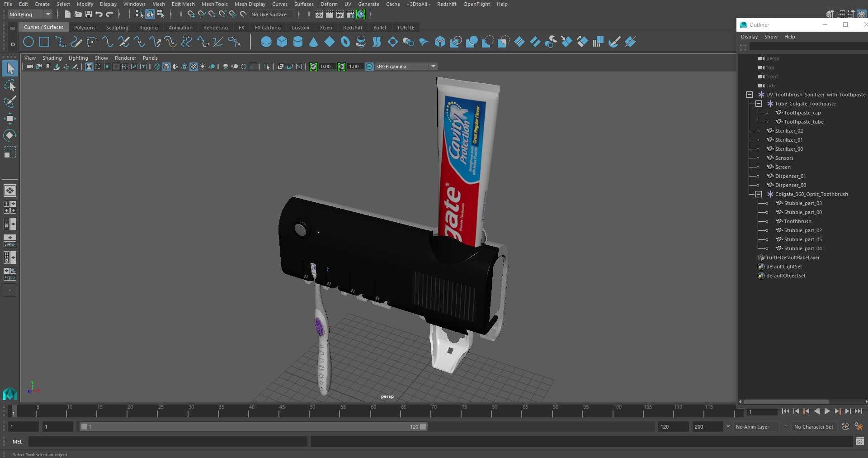Toggle textured display in viewport
This screenshot has width=868, height=458.
(x=193, y=67)
